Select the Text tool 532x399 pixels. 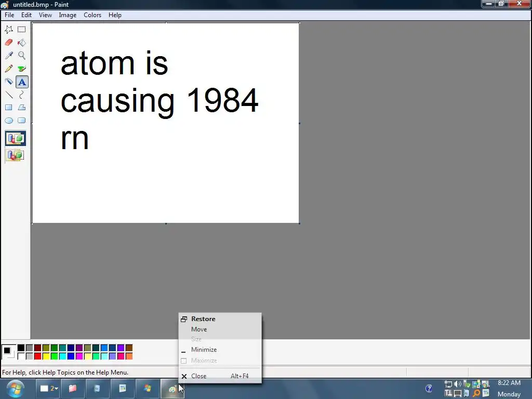[22, 82]
